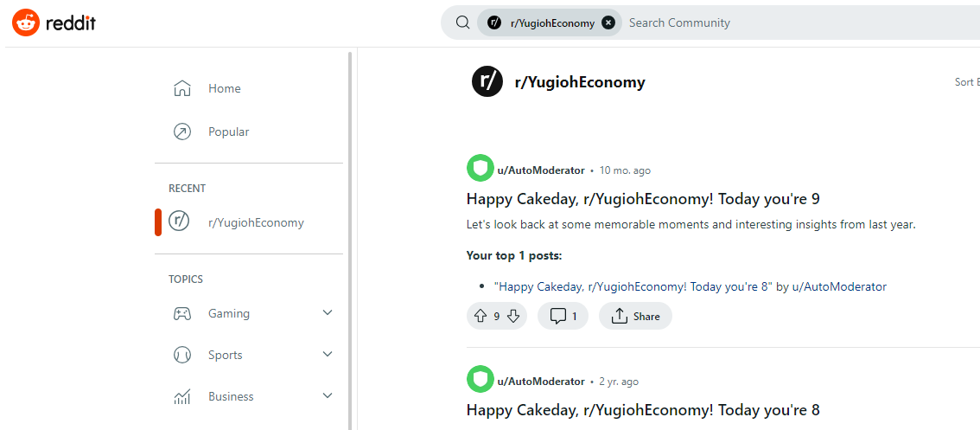Expand the Gaming topics section

pyautogui.click(x=328, y=313)
